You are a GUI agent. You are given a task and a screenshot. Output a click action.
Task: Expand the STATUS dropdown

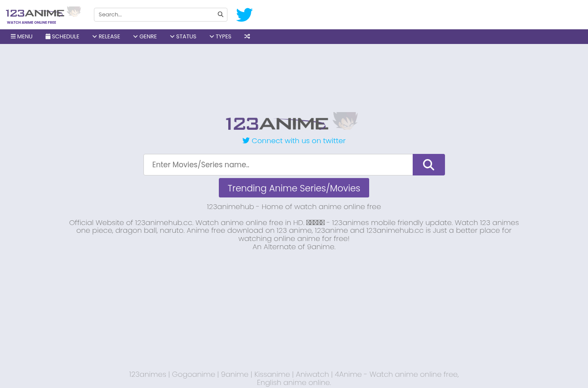183,37
